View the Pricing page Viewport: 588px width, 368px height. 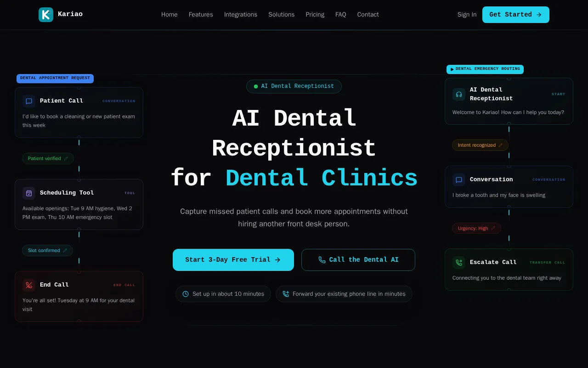pos(315,15)
